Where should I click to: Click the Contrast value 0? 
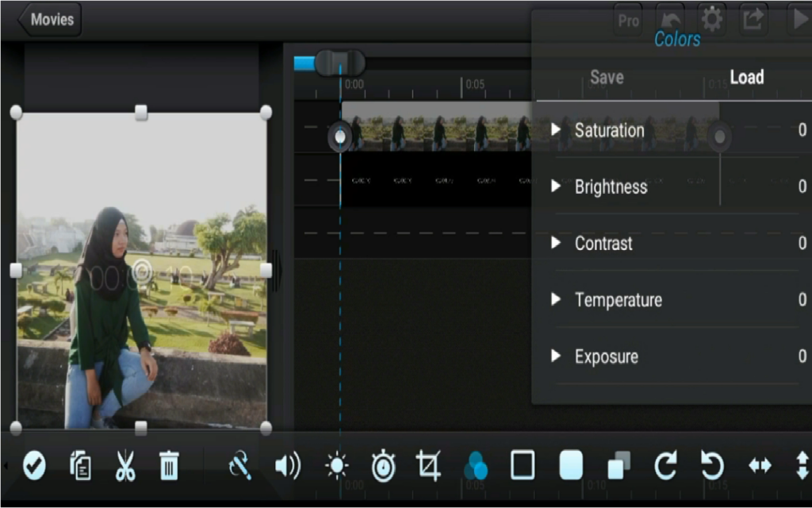click(x=802, y=243)
